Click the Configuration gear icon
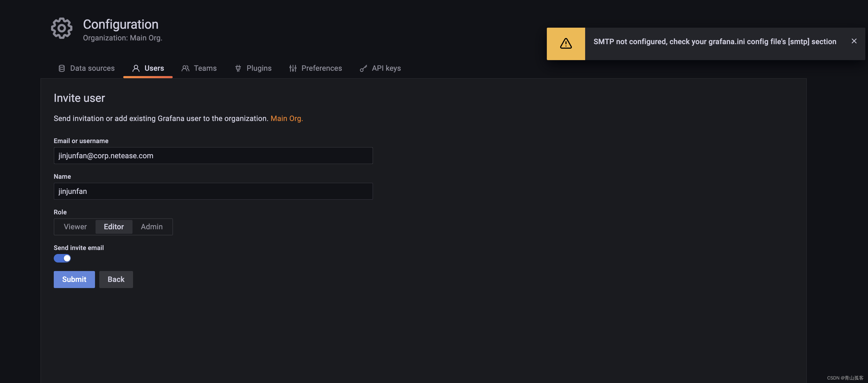This screenshot has height=383, width=868. click(x=62, y=28)
